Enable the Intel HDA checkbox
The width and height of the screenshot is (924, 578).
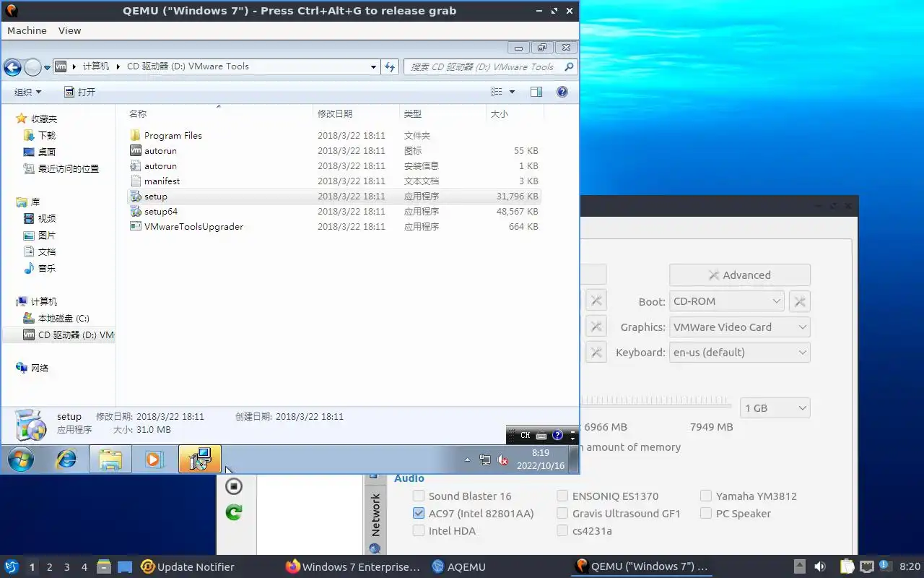pyautogui.click(x=419, y=530)
